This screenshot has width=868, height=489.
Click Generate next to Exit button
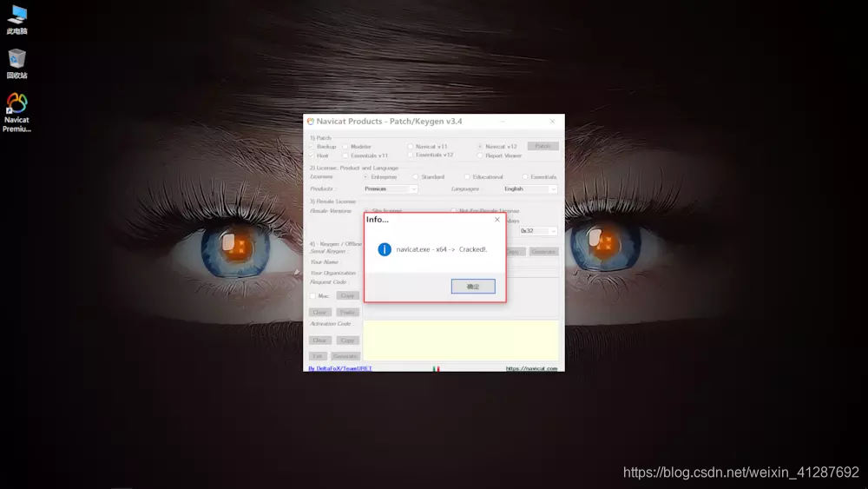pyautogui.click(x=345, y=356)
